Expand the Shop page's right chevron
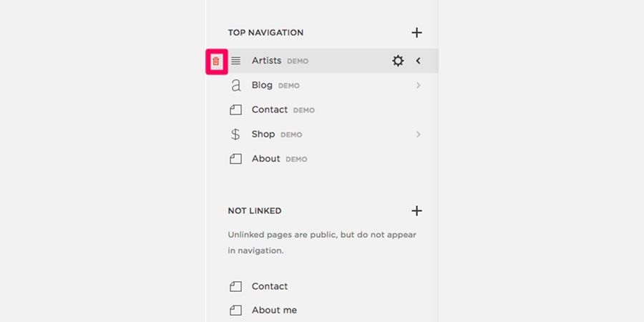 coord(418,135)
